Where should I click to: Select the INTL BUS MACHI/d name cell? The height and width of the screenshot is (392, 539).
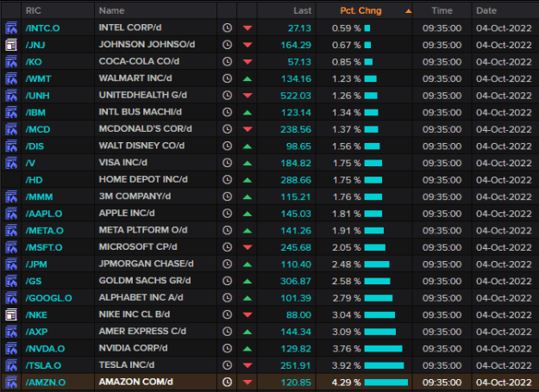141,112
